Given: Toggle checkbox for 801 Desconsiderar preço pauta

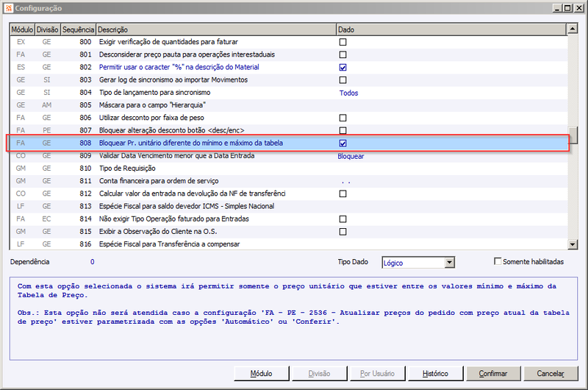Looking at the screenshot, I should coord(343,54).
